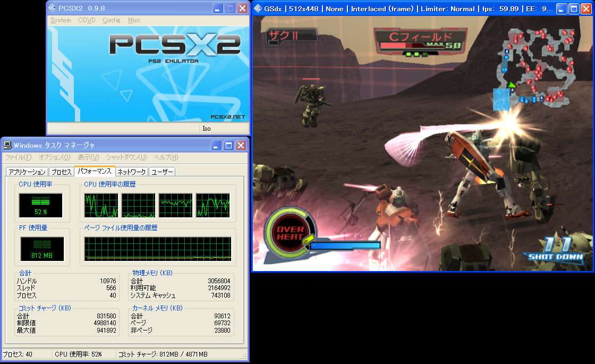Viewport: 595px width, 364px height.
Task: Click the Task Manager resize grip corner
Action: pyautogui.click(x=244, y=357)
